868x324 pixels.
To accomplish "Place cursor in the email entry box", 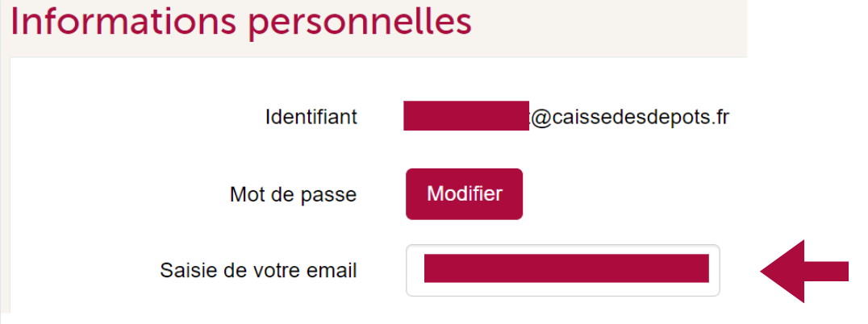I will (562, 270).
